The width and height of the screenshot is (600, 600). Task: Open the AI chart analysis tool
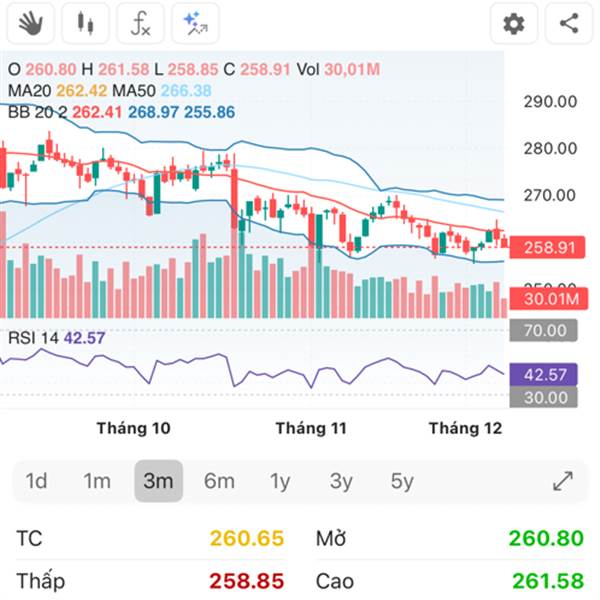[195, 23]
